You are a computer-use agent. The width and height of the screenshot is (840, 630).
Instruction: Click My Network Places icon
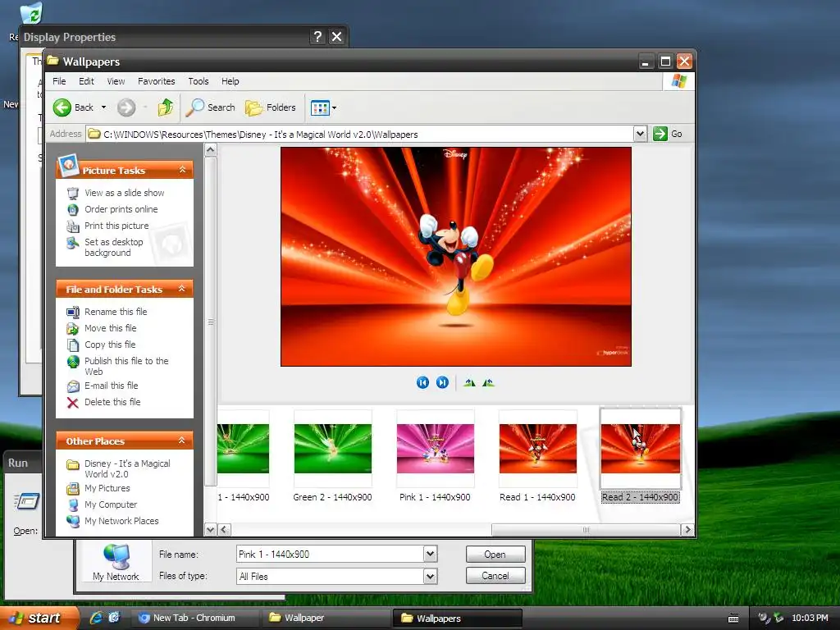[x=73, y=521]
